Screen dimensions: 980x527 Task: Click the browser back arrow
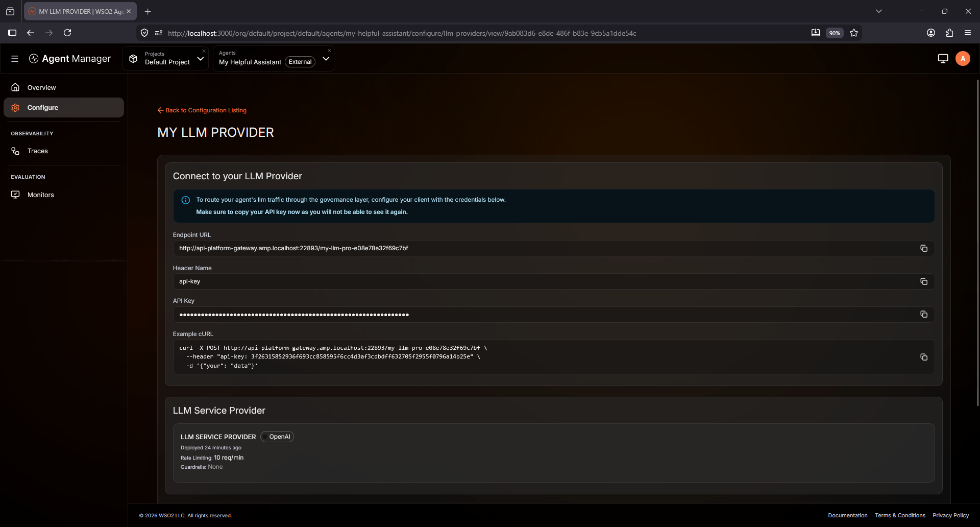pos(31,33)
